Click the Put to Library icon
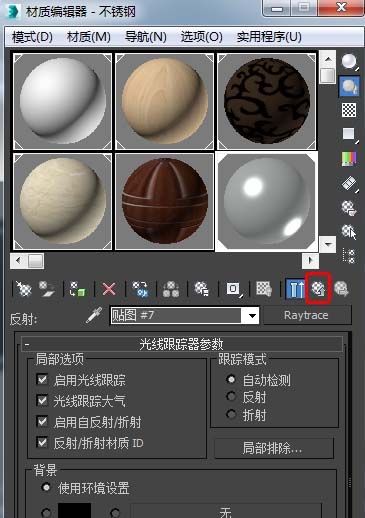365x518 pixels. [x=202, y=289]
